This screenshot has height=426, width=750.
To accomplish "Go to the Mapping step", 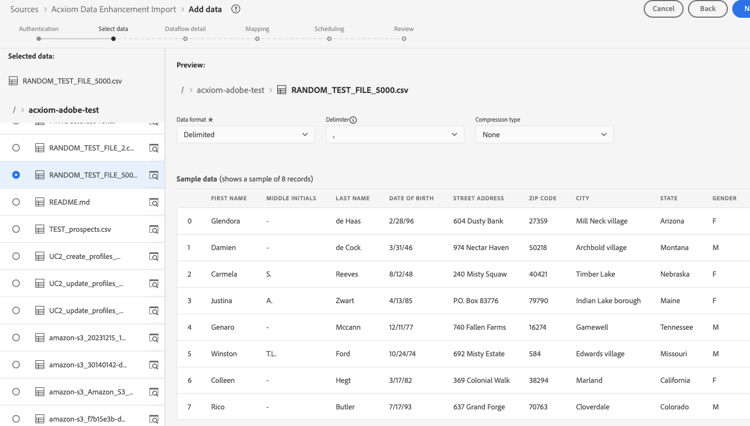I will [257, 39].
